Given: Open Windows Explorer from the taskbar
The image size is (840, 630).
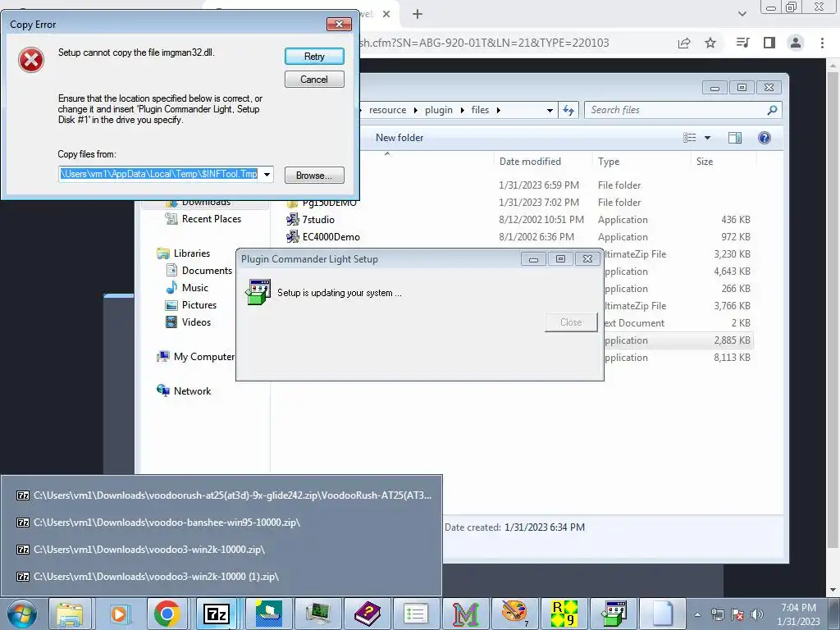Looking at the screenshot, I should [x=71, y=614].
